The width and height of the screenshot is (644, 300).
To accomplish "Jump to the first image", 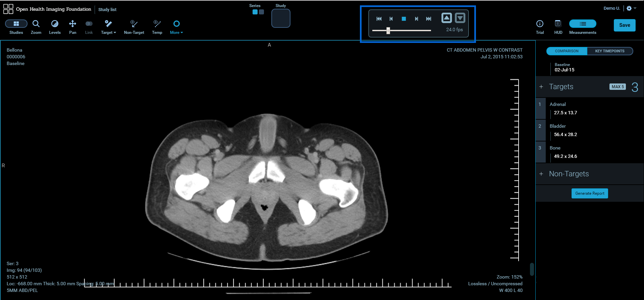I will point(379,19).
